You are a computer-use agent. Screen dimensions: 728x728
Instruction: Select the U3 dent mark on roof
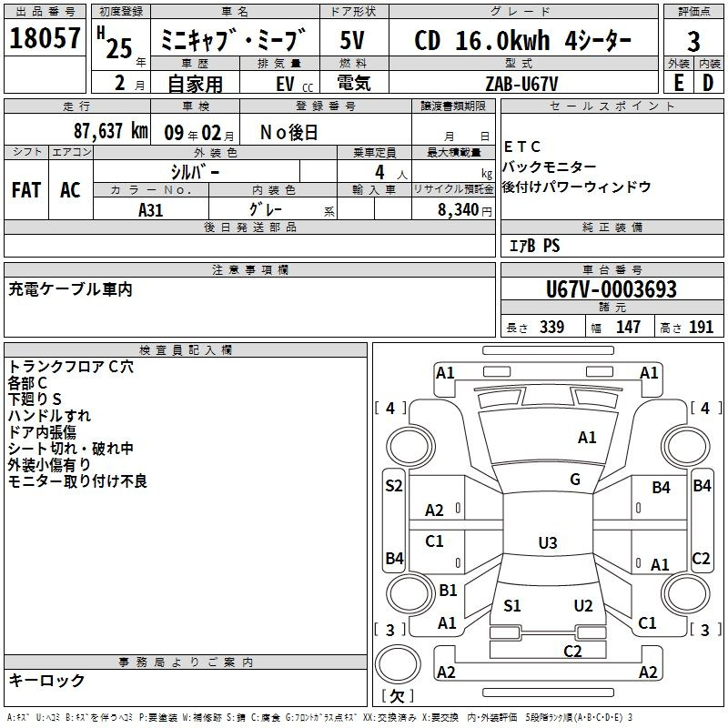click(x=547, y=543)
